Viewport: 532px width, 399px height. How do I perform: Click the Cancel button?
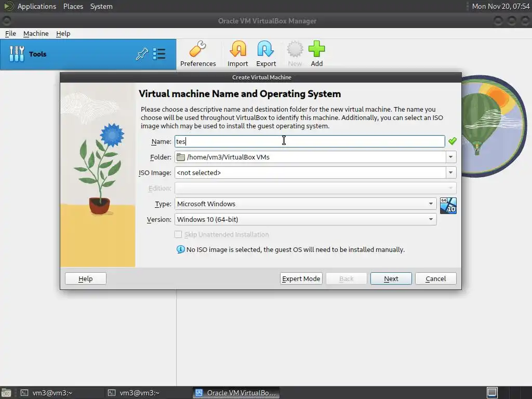436,278
